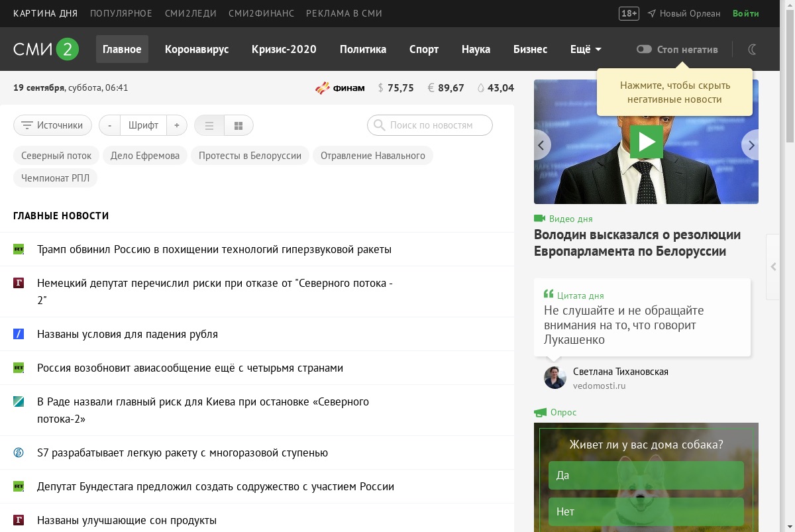The height and width of the screenshot is (532, 795).
Task: Select the Северный поток topic tag
Action: click(56, 156)
